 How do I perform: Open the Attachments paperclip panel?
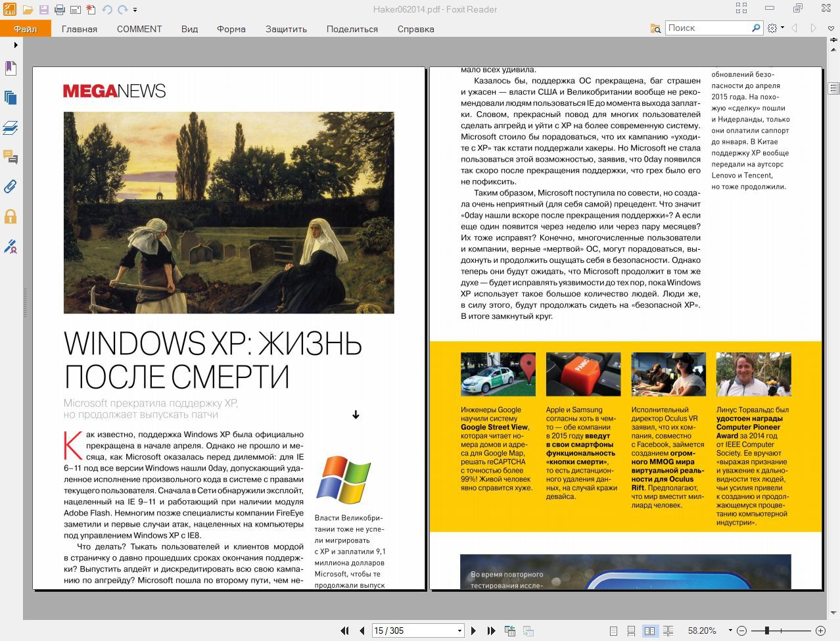[x=11, y=187]
